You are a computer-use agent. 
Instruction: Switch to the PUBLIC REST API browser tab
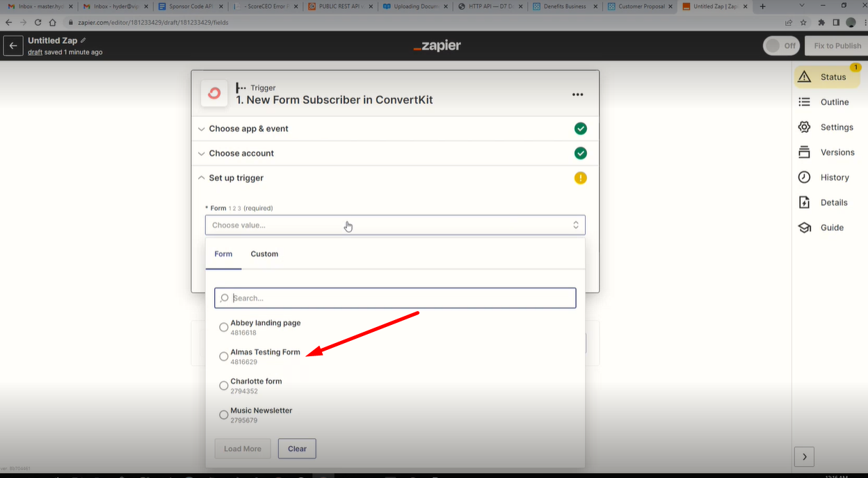(x=341, y=6)
